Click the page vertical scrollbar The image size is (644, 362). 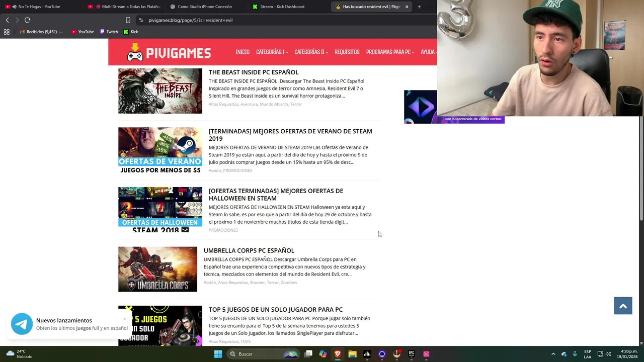coord(641,168)
